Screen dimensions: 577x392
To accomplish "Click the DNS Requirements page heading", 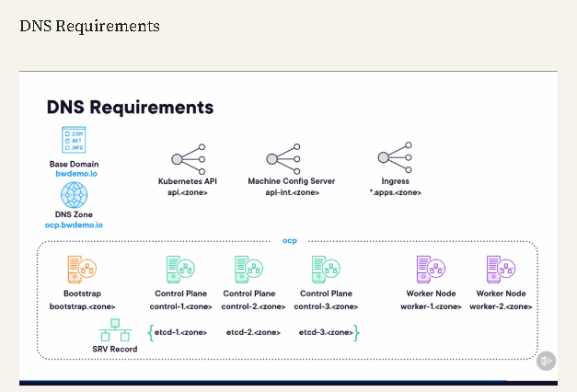I will [89, 26].
